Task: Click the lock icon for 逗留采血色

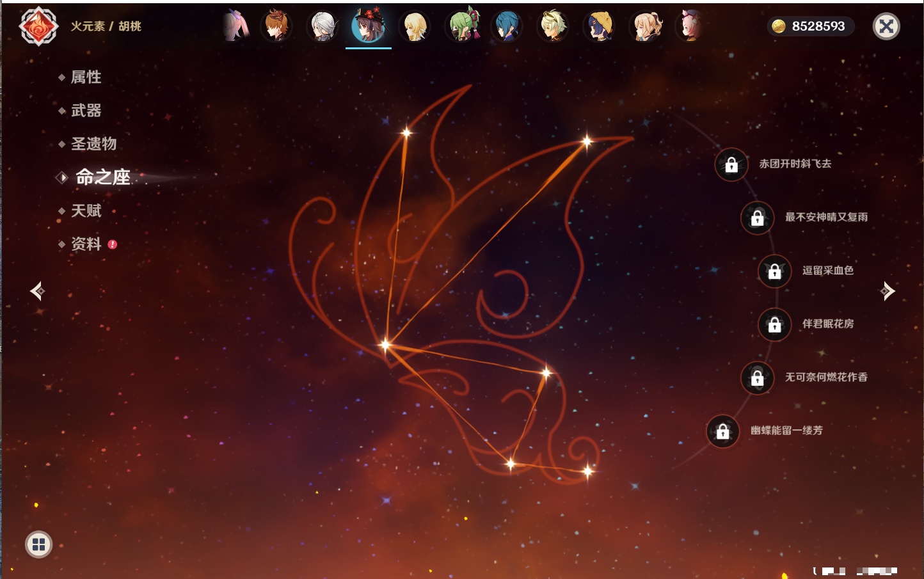Action: 774,271
